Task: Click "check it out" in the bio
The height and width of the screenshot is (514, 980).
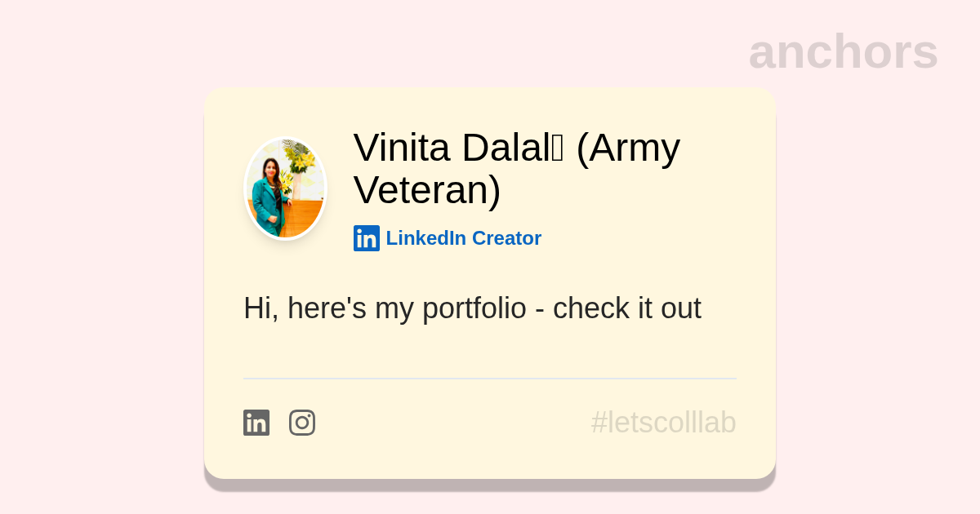Action: 626,308
